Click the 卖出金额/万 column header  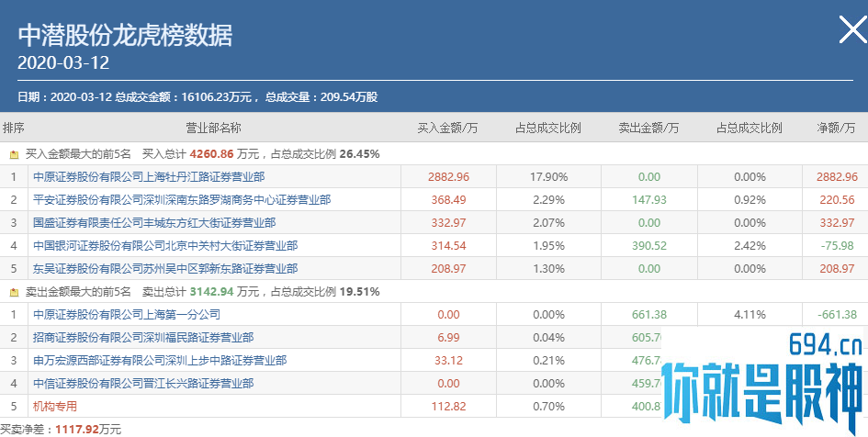[648, 129]
